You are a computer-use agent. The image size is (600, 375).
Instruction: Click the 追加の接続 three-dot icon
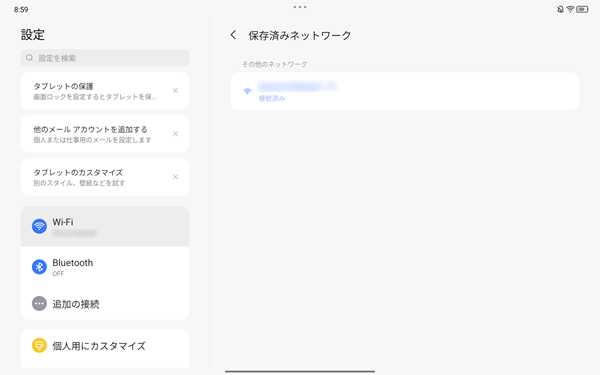point(39,303)
